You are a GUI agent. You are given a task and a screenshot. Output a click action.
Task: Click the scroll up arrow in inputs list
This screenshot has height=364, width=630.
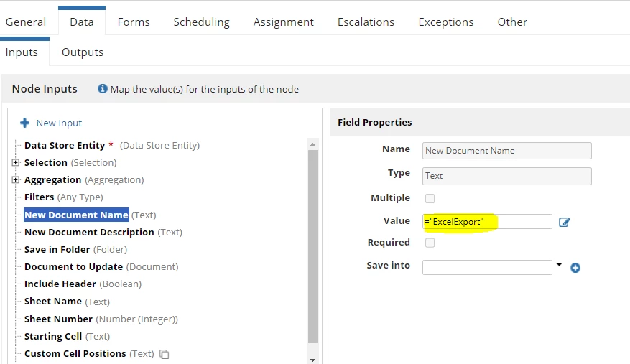[x=312, y=144]
